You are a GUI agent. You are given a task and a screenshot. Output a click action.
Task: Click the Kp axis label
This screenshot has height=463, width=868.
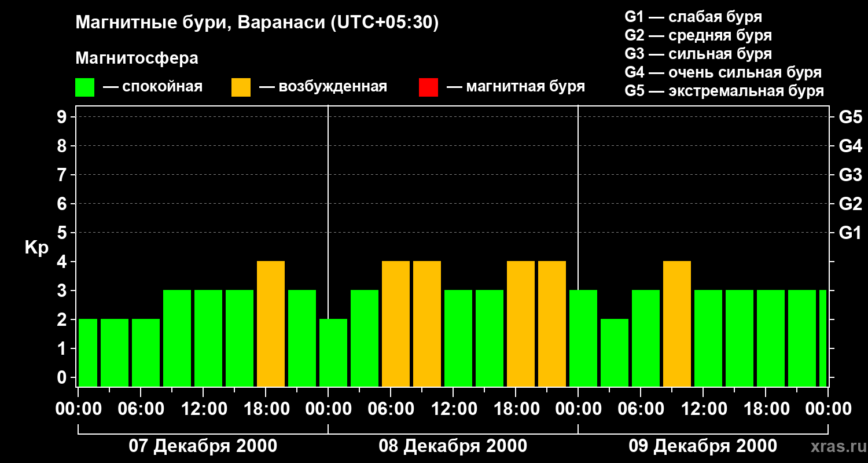pos(36,247)
